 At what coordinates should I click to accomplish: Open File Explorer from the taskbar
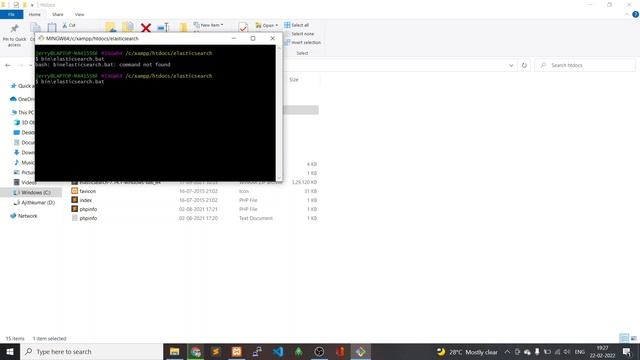click(x=175, y=351)
